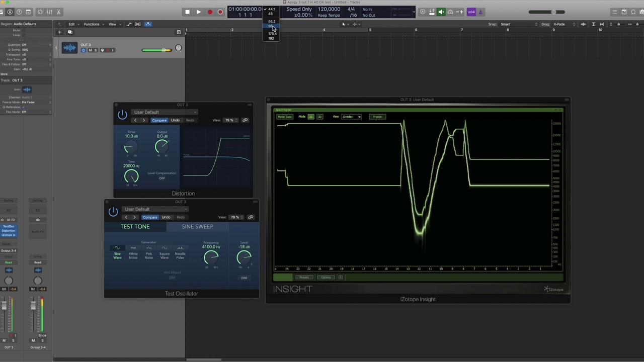Click the green speaker button in the control bar
Viewport: 644px width, 362px height.
pos(441,12)
